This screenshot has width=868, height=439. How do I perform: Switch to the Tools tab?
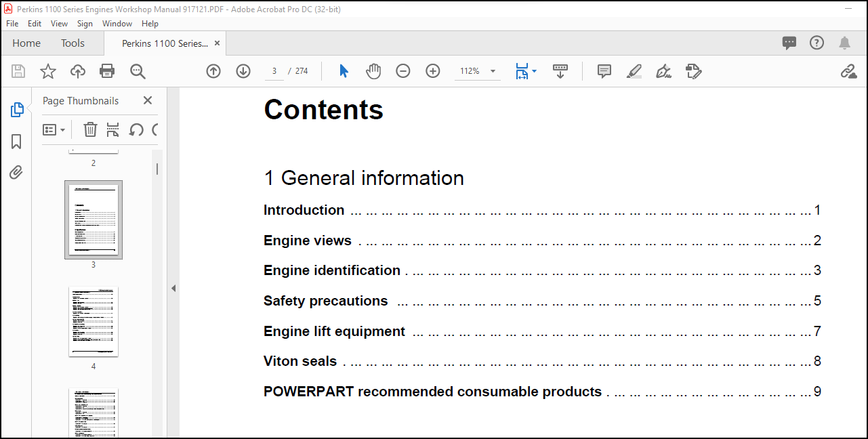[73, 43]
